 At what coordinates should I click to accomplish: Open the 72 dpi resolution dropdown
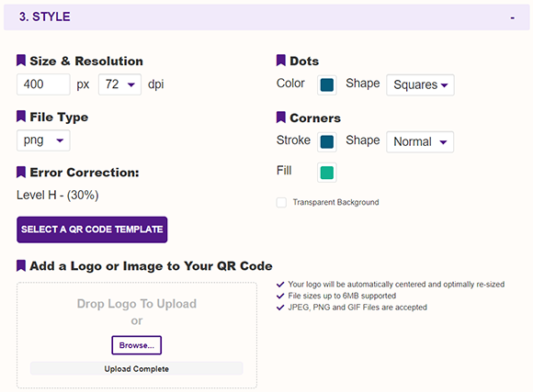tap(119, 84)
